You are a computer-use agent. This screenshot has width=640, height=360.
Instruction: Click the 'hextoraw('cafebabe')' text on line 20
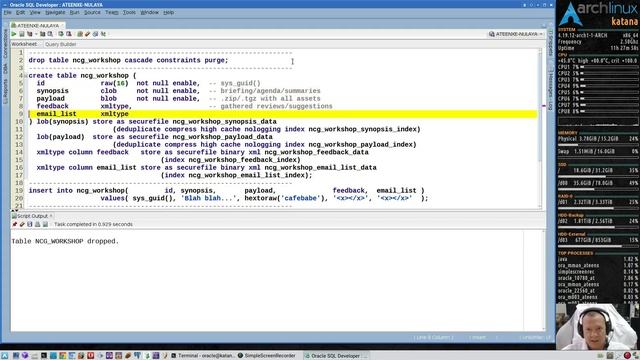click(284, 198)
